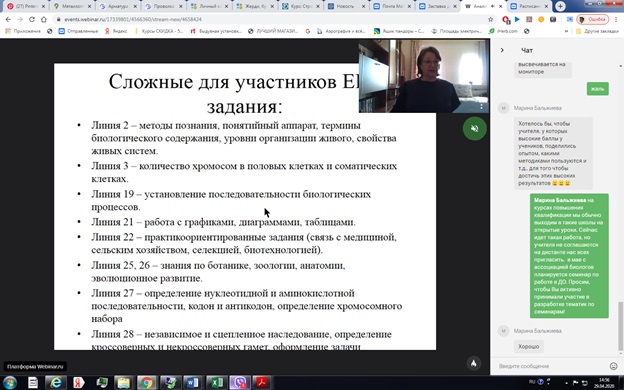Open the Отправленные bookmark
The width and height of the screenshot is (624, 390).
point(78,31)
